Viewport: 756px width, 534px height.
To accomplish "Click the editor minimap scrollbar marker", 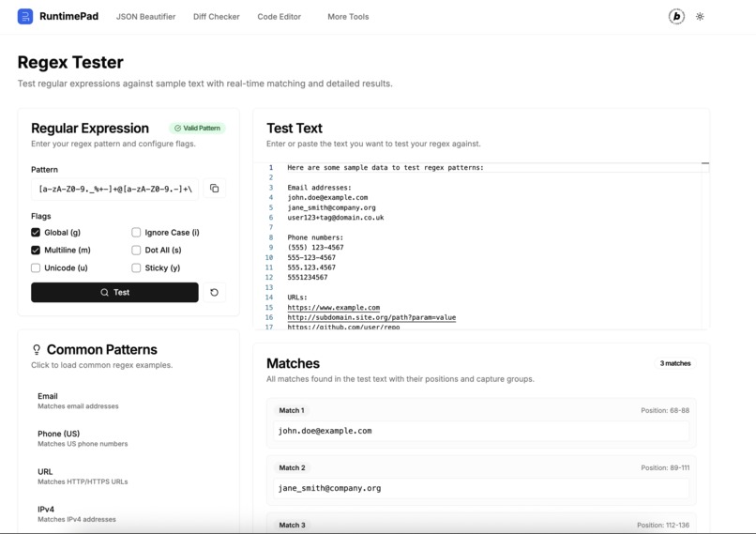I will pyautogui.click(x=705, y=163).
